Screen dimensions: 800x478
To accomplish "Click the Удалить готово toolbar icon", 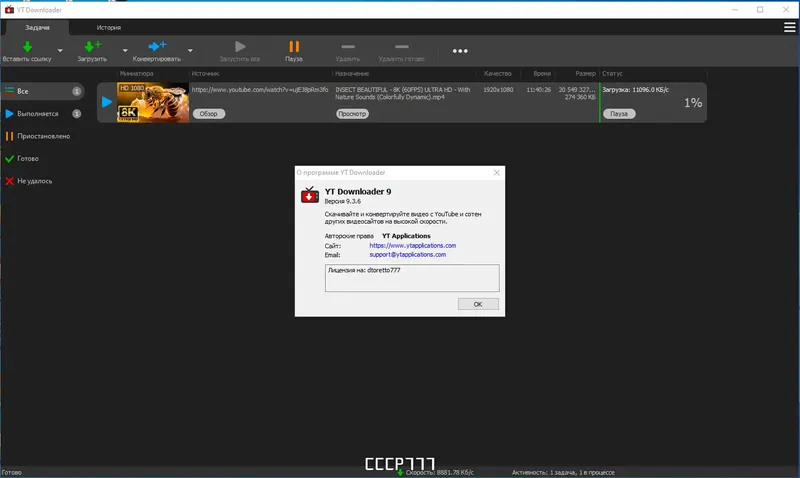I will (402, 46).
